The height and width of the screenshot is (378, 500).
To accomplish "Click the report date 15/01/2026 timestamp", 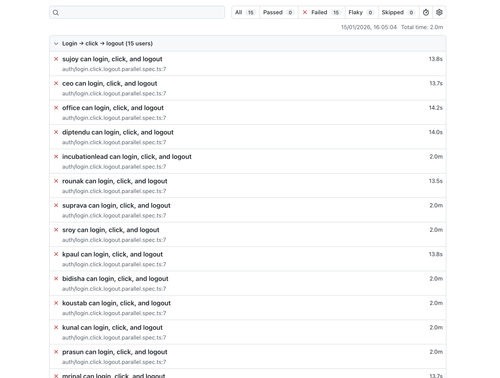I will coord(369,27).
